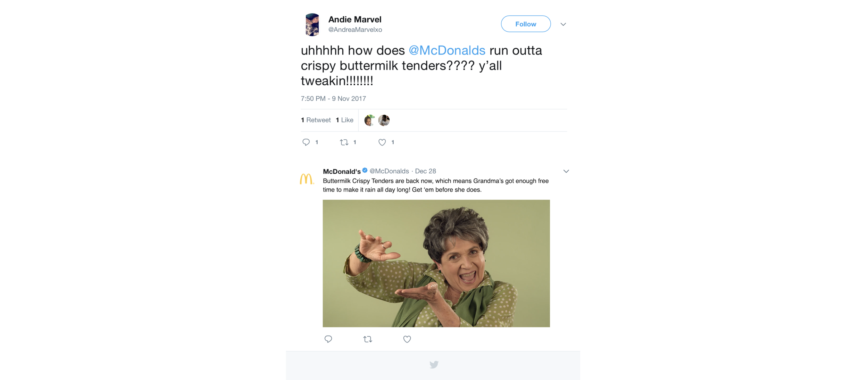The height and width of the screenshot is (380, 868).
Task: Expand McDonald's tweet options chevron
Action: coord(566,171)
